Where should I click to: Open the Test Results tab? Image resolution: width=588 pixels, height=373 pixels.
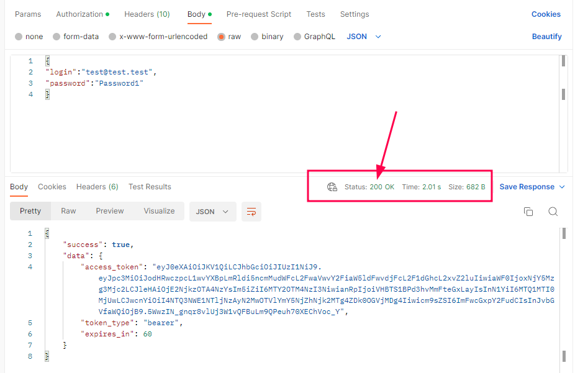click(150, 187)
